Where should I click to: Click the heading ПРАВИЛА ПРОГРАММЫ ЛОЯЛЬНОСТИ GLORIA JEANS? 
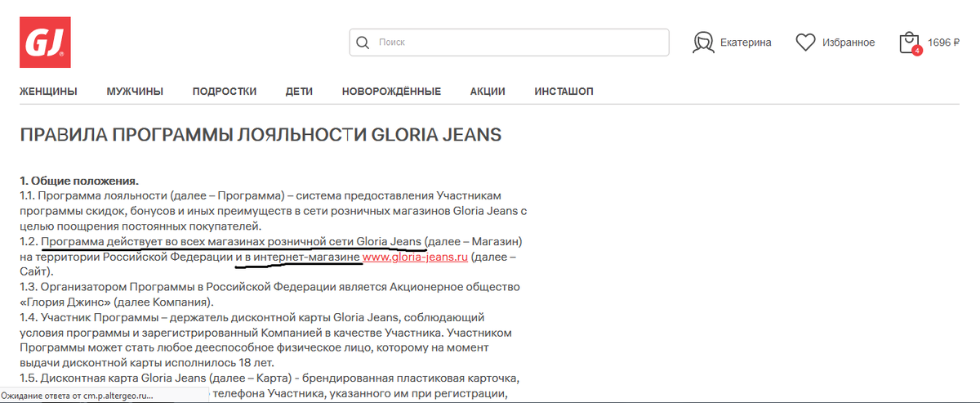coord(261,135)
